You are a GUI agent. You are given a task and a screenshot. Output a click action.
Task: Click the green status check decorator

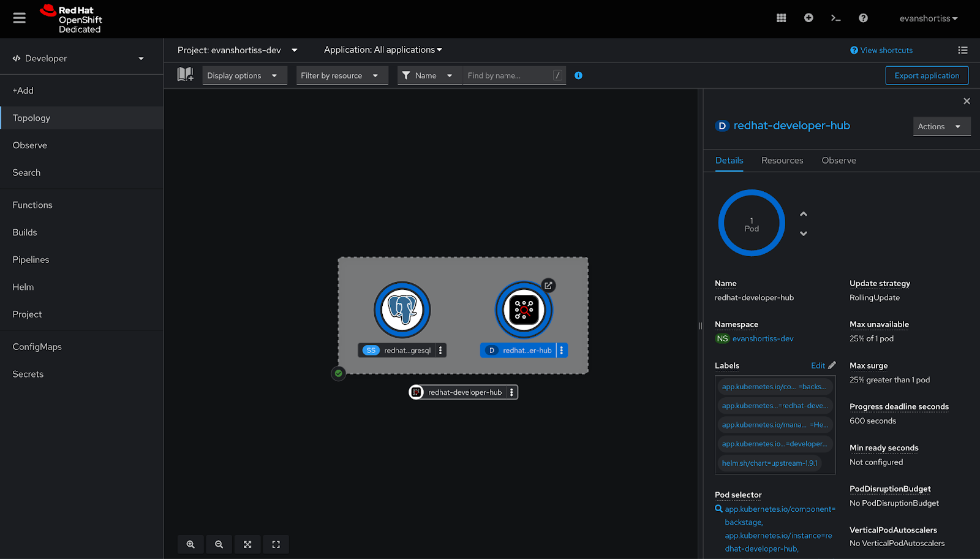click(x=339, y=373)
